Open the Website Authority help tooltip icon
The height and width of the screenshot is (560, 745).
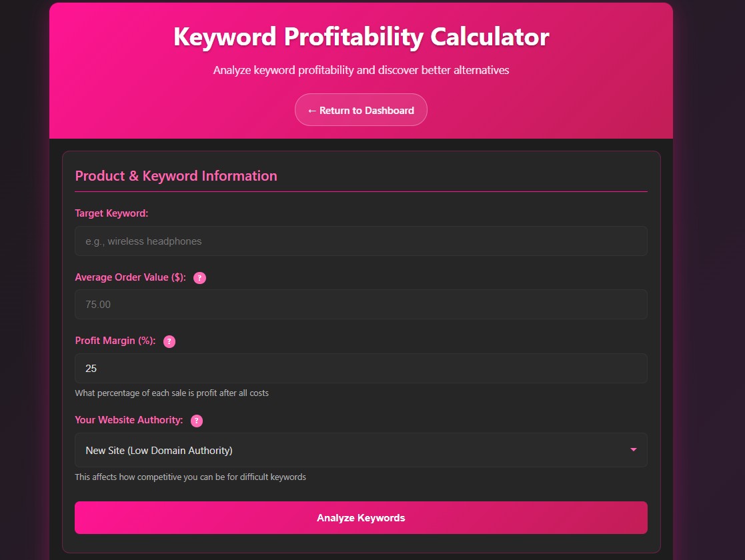point(197,421)
